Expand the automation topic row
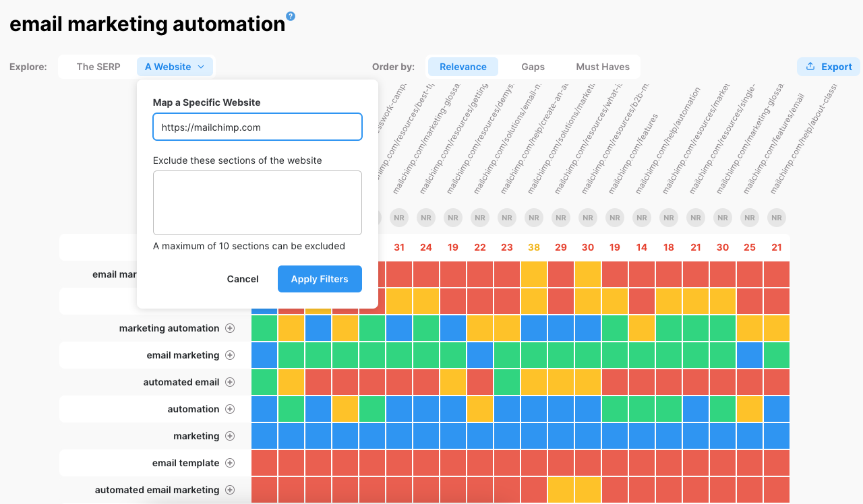This screenshot has height=504, width=863. tap(230, 409)
